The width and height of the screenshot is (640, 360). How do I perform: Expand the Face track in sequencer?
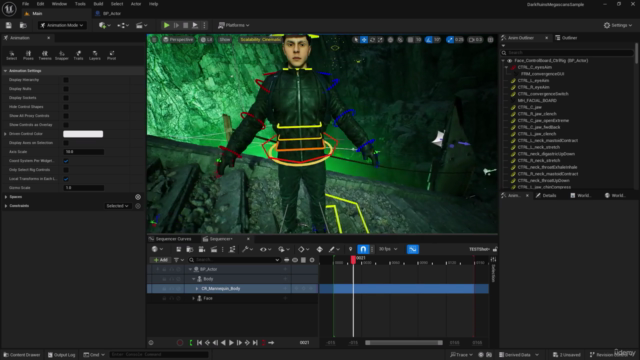pos(193,298)
